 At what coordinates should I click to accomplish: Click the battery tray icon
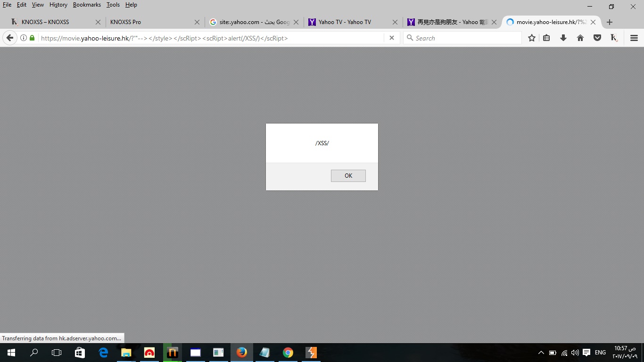point(553,353)
